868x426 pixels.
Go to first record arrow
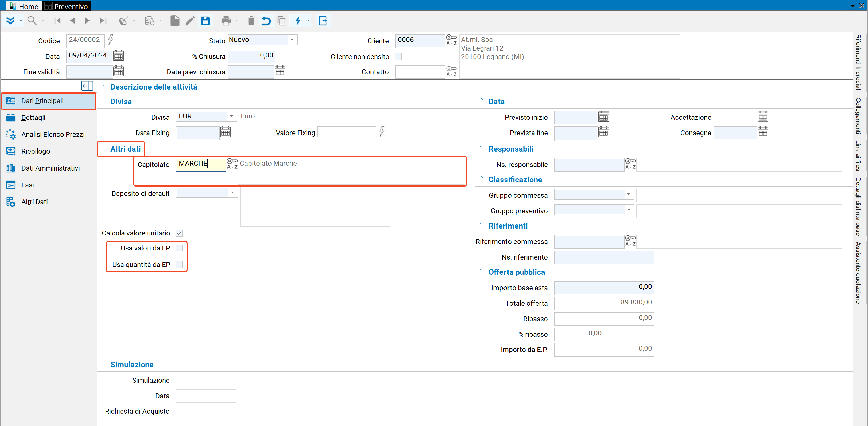coord(57,21)
